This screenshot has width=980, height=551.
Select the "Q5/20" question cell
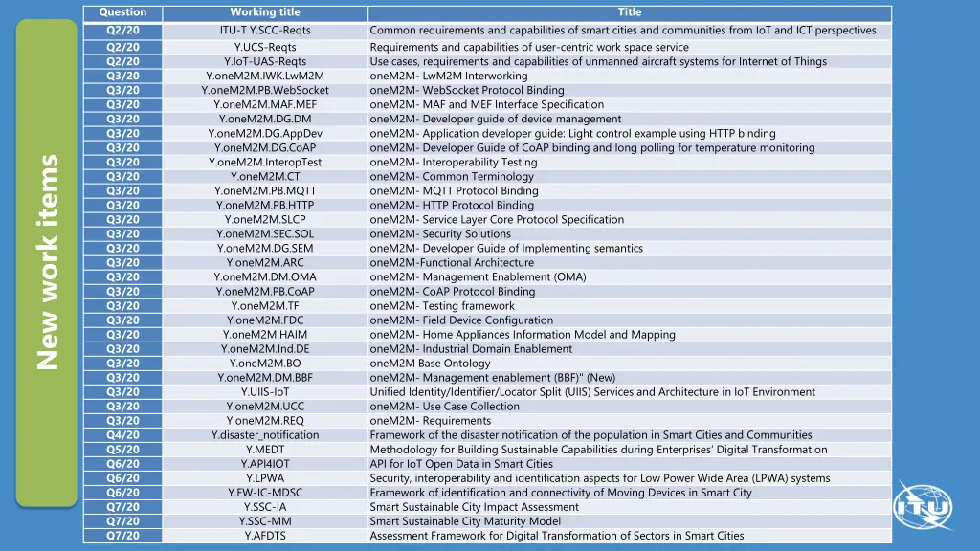[x=122, y=450]
